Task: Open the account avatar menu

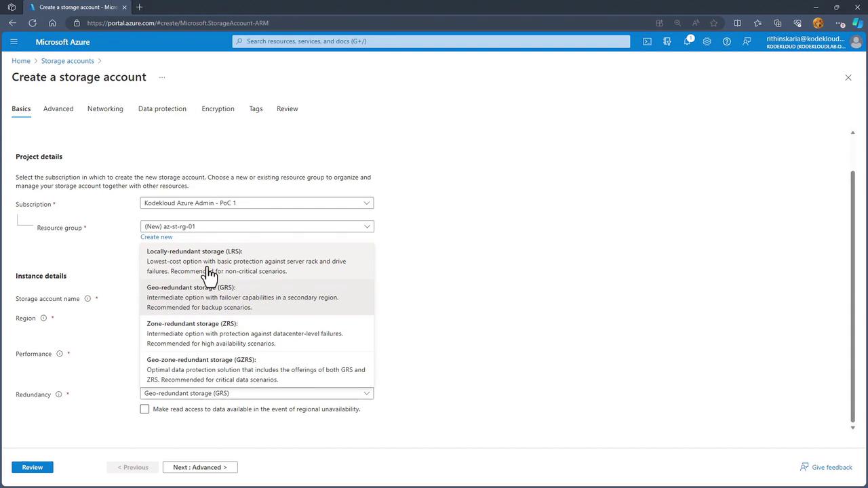Action: tap(856, 42)
